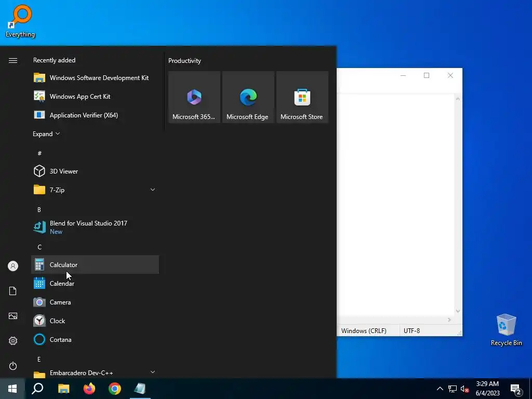Open Application Verifier (X64)

tap(95, 115)
